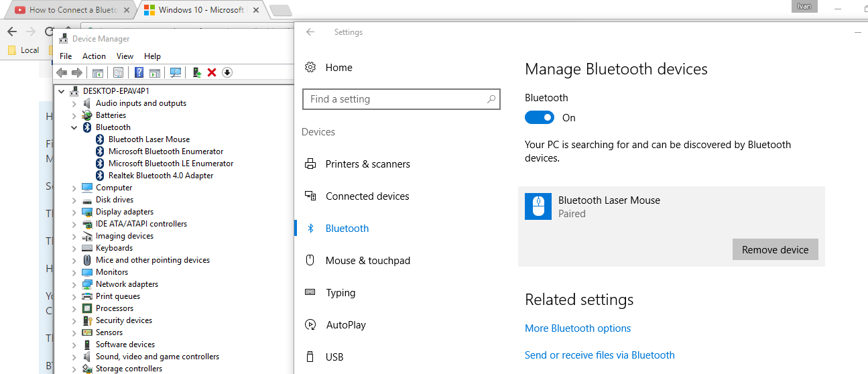This screenshot has width=868, height=374.
Task: Expand the Disk drives node
Action: pos(74,200)
